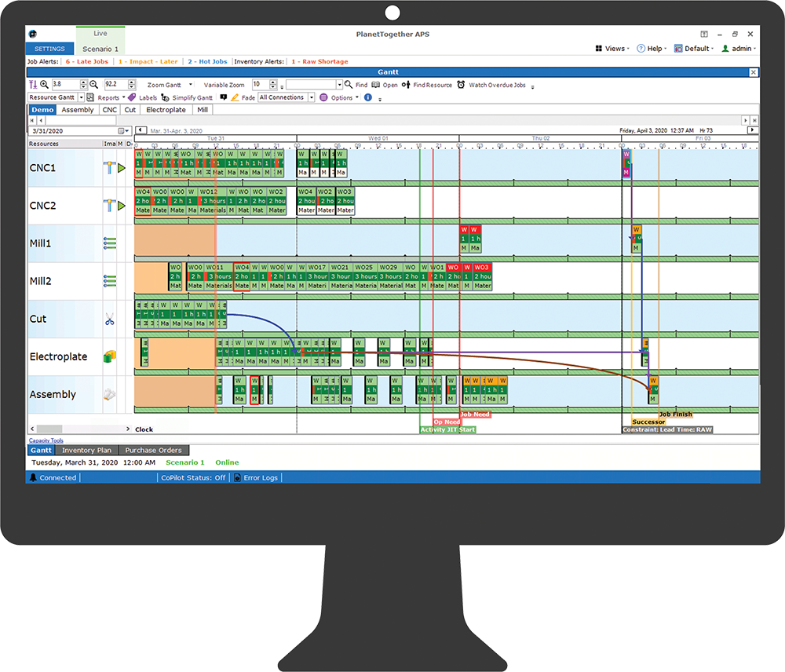Click the 6 - Late Jobs alert link
785x672 pixels.
point(87,61)
